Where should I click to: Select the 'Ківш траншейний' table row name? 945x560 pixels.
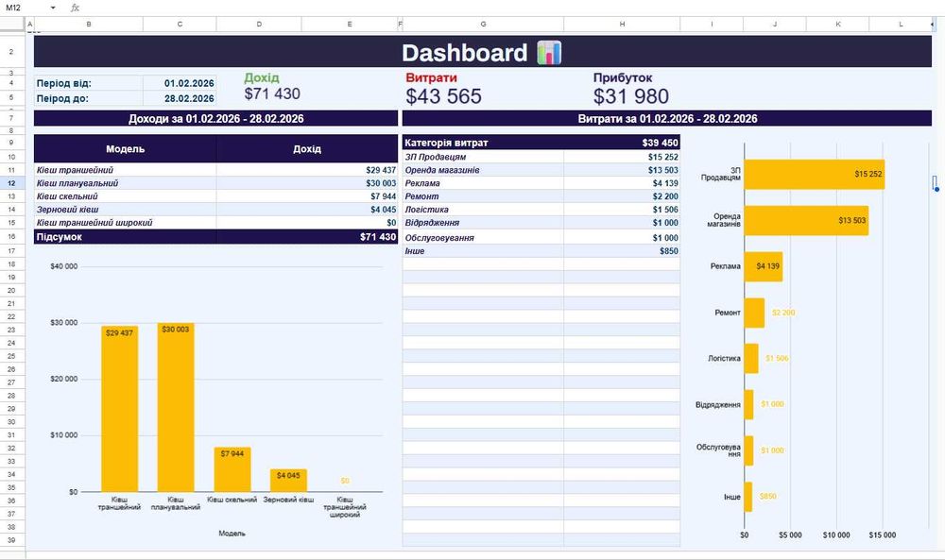coord(126,170)
